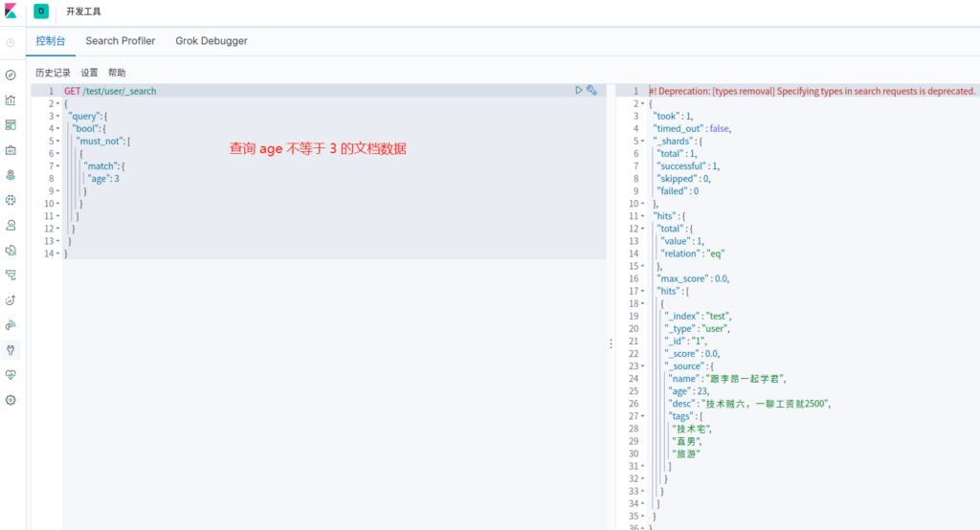980x530 pixels.
Task: Switch to the Grok Debugger tab
Action: [x=212, y=41]
